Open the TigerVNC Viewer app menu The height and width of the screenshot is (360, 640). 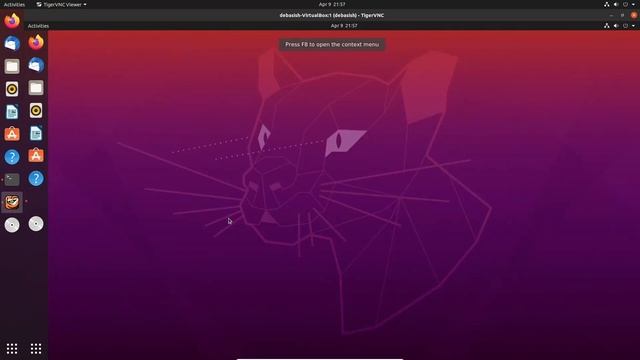[61, 4]
